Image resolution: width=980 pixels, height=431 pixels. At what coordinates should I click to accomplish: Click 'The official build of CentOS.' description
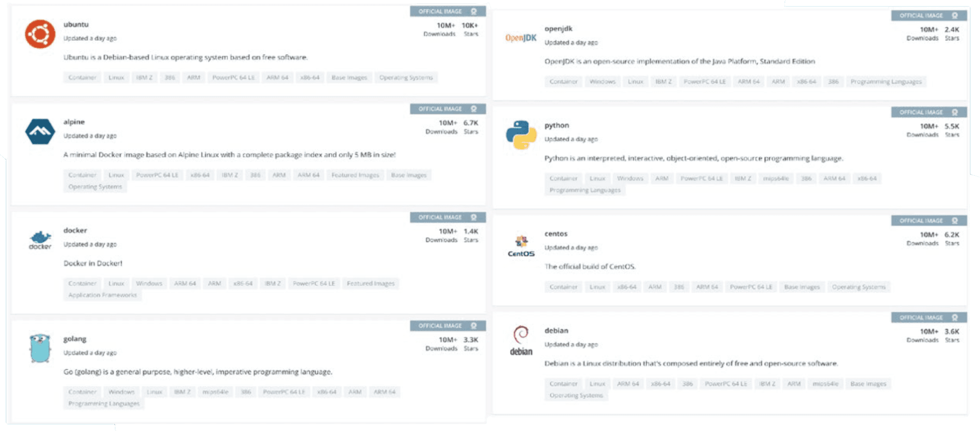[x=589, y=267]
